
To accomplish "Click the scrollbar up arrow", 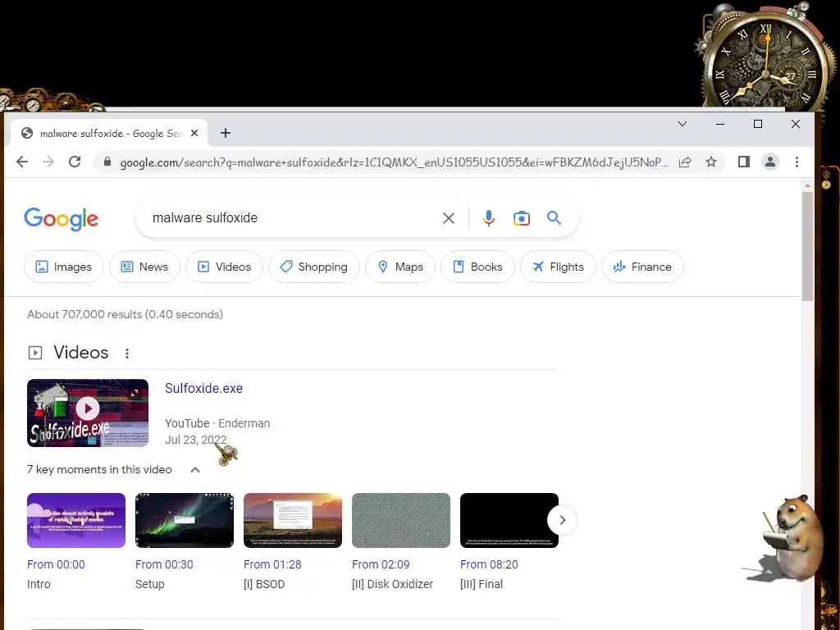I will (807, 185).
